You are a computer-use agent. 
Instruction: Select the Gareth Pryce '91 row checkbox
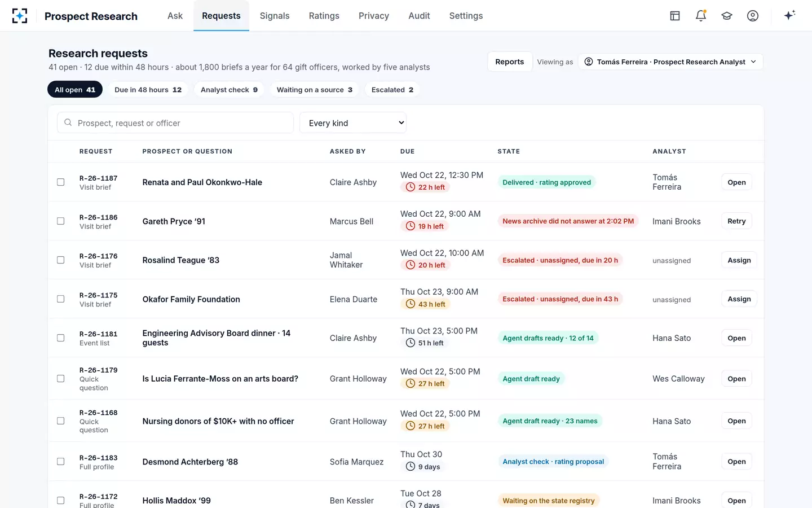pyautogui.click(x=61, y=221)
